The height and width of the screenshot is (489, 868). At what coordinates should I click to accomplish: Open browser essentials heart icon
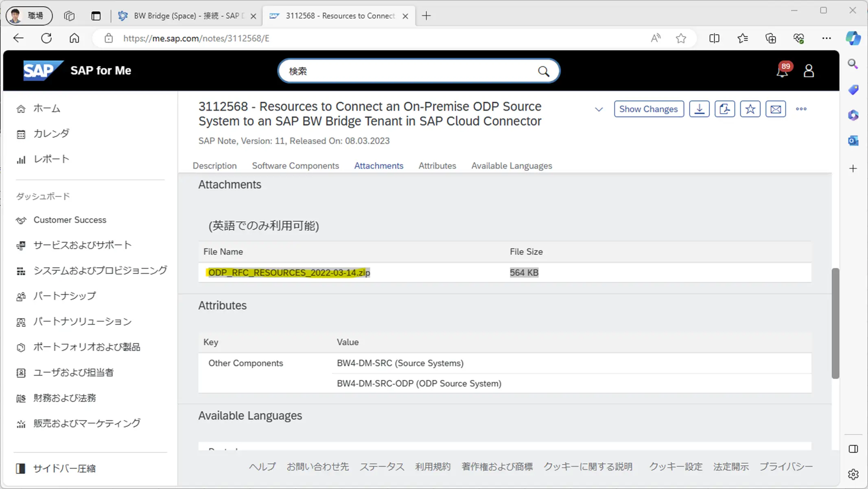(x=799, y=38)
